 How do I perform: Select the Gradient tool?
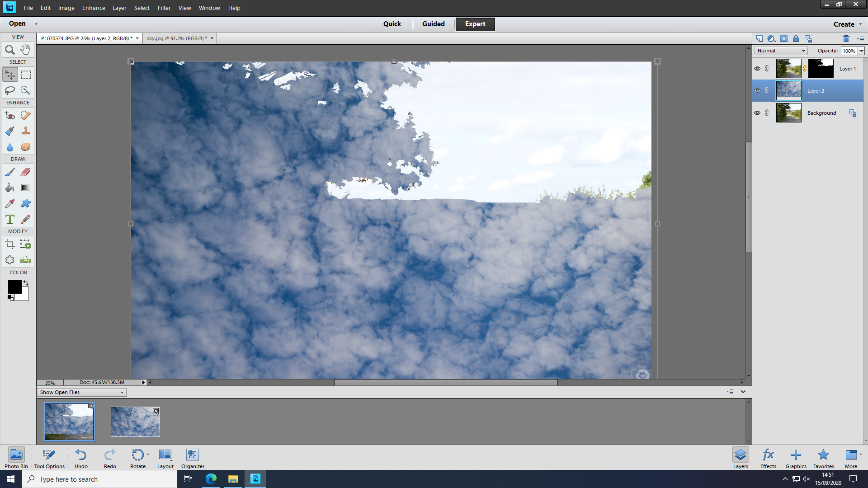[26, 188]
